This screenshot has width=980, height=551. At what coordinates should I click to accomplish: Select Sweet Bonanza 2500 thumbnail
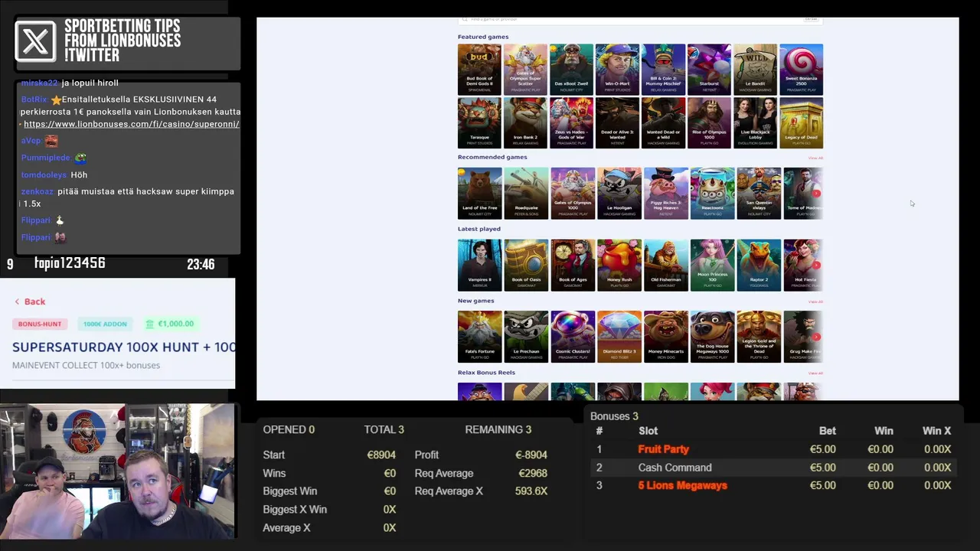801,69
